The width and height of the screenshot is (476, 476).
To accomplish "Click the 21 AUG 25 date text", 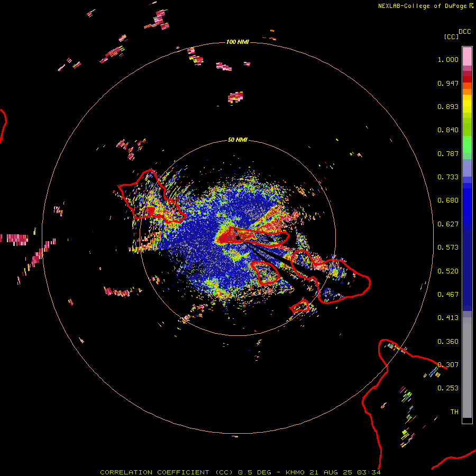I will tap(331, 472).
